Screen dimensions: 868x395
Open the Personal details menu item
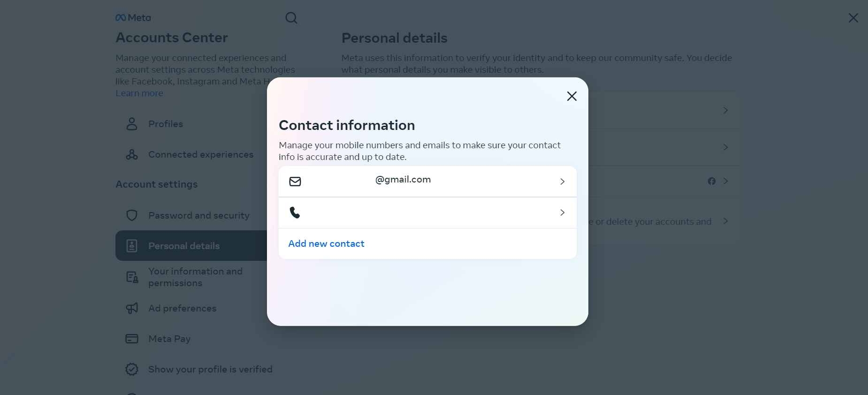pyautogui.click(x=184, y=246)
